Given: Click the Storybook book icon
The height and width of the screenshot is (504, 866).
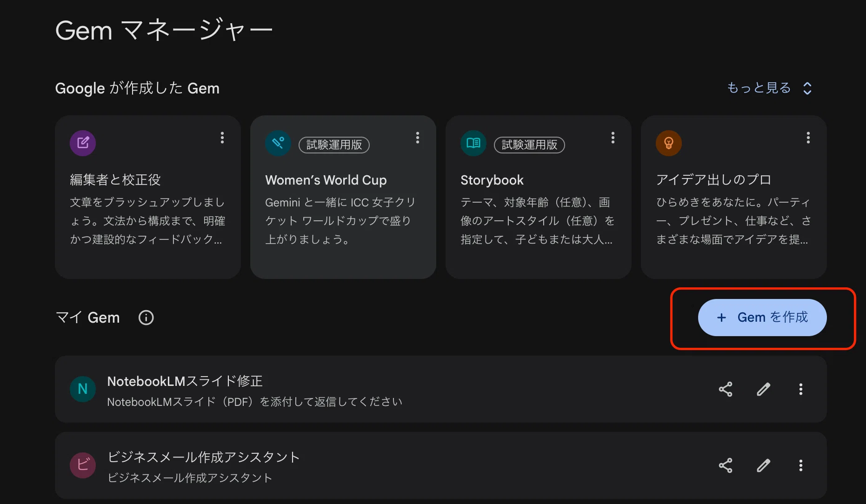Looking at the screenshot, I should click(x=473, y=143).
